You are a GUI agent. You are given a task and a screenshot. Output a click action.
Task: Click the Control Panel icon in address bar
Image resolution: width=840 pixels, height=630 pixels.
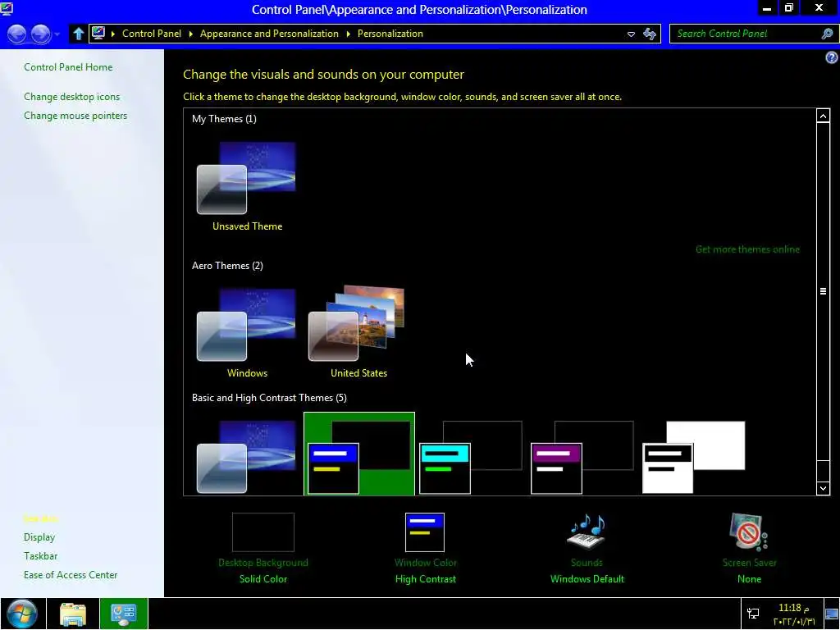tap(98, 33)
